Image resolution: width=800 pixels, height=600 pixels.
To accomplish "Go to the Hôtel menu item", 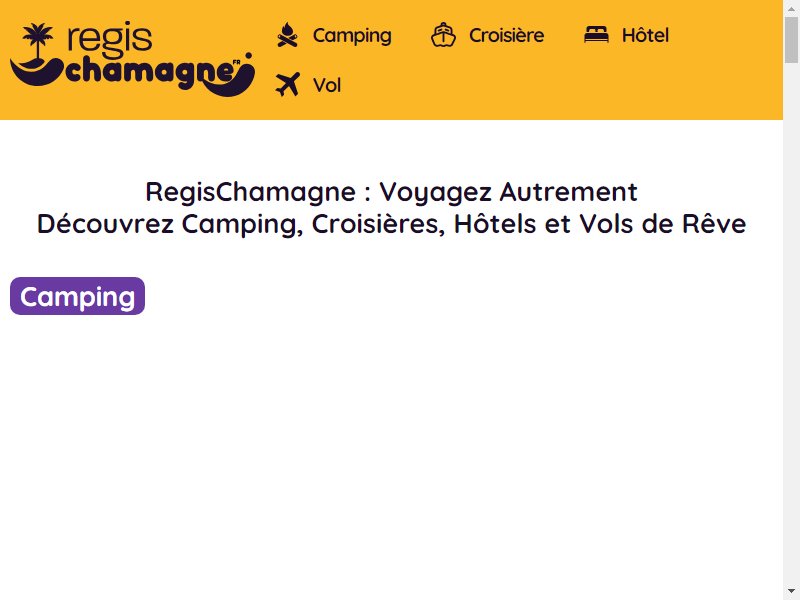I will (x=645, y=35).
